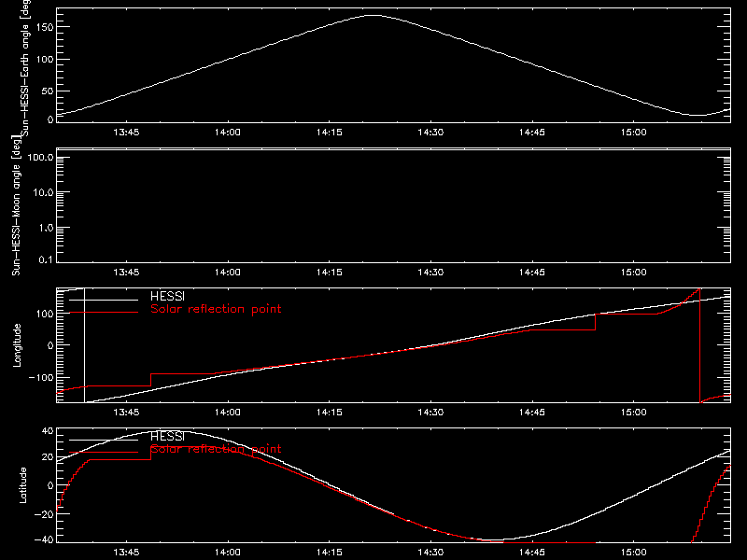Click '100.0' tick on Moon angle axis

pyautogui.click(x=40, y=158)
